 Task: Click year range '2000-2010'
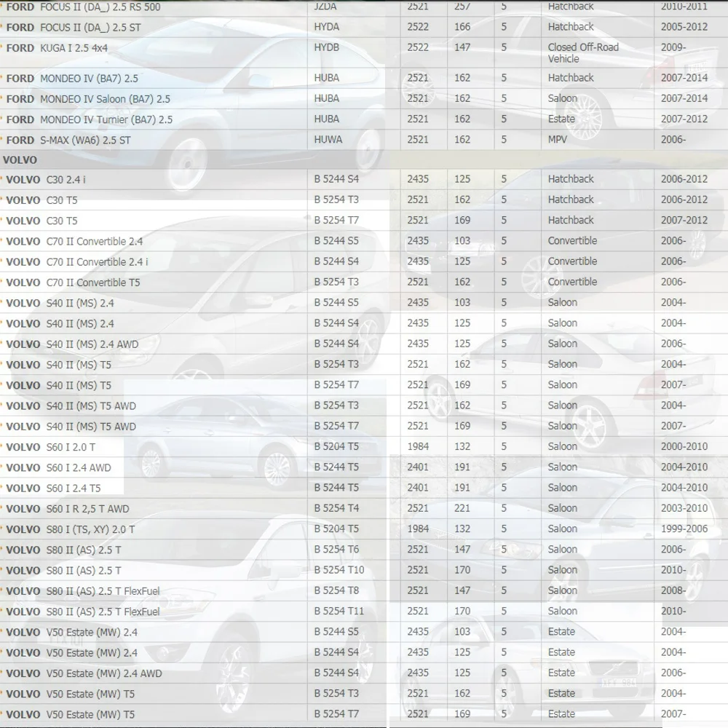(x=684, y=446)
